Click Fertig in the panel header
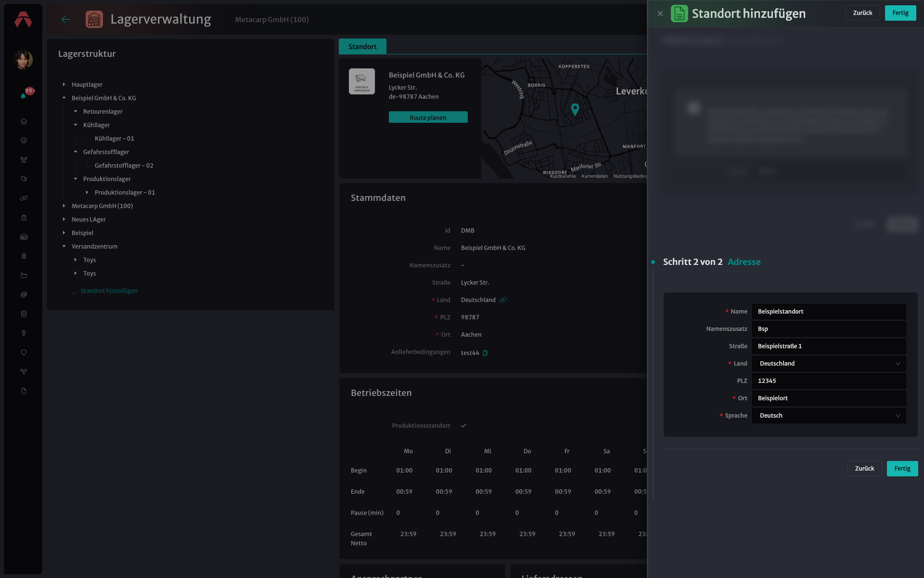The height and width of the screenshot is (578, 924). pos(900,13)
